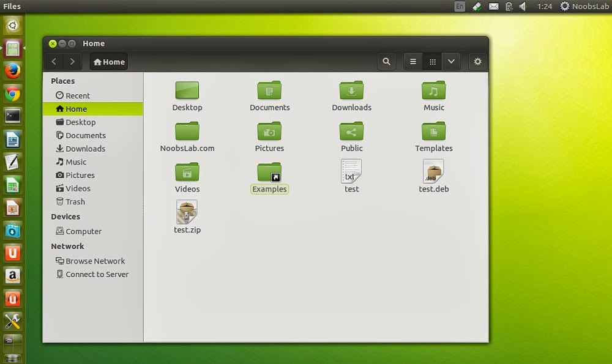Open Trash from the sidebar
612x364 pixels.
92,202
